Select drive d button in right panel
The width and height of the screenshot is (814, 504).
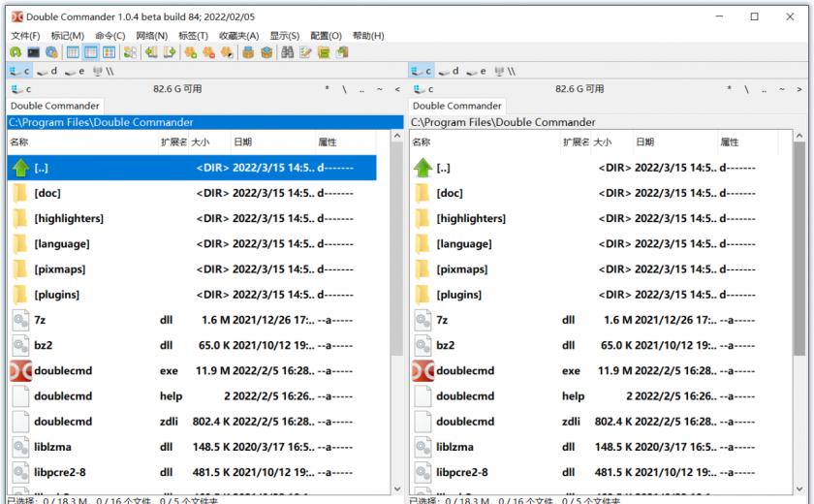click(449, 71)
